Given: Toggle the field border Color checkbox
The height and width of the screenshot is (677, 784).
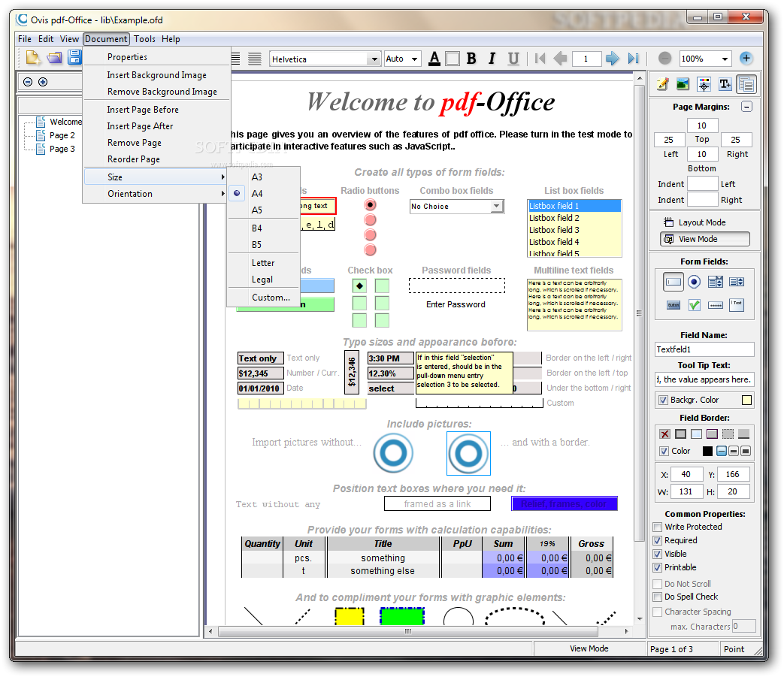Looking at the screenshot, I should coord(664,451).
